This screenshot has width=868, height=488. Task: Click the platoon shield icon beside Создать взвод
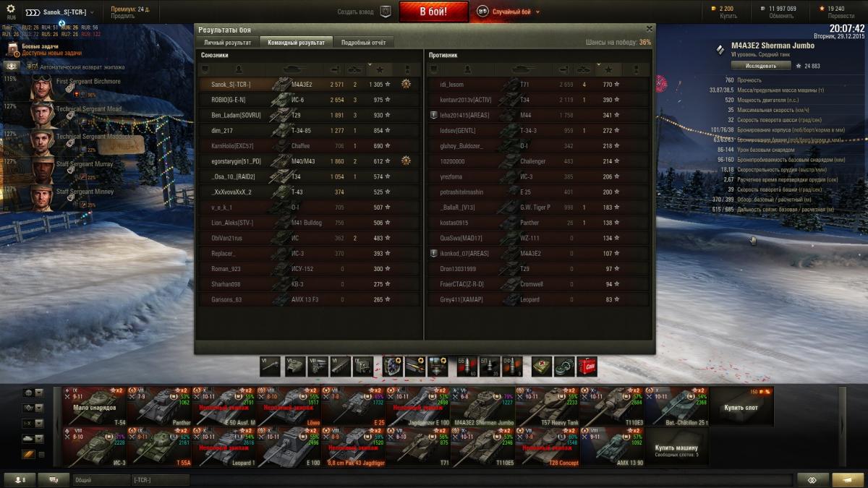point(386,12)
